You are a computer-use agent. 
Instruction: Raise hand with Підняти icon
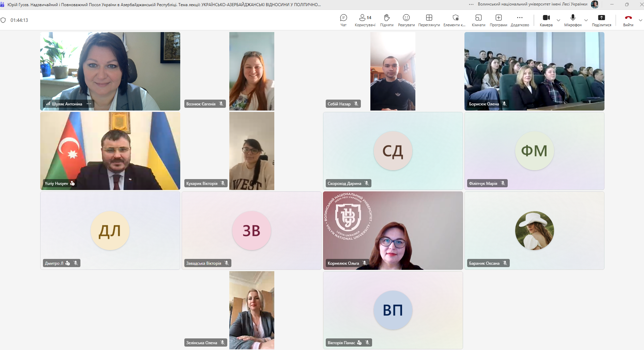coord(387,20)
